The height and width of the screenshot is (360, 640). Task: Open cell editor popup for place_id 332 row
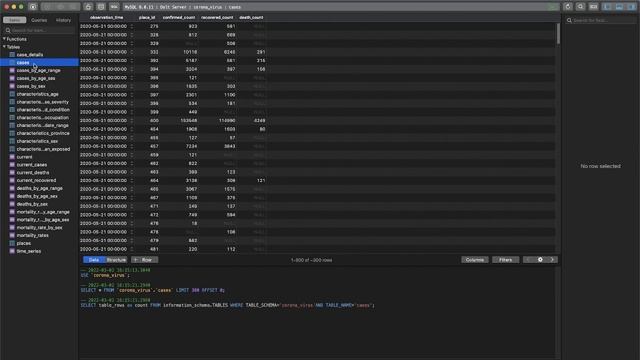click(131, 52)
